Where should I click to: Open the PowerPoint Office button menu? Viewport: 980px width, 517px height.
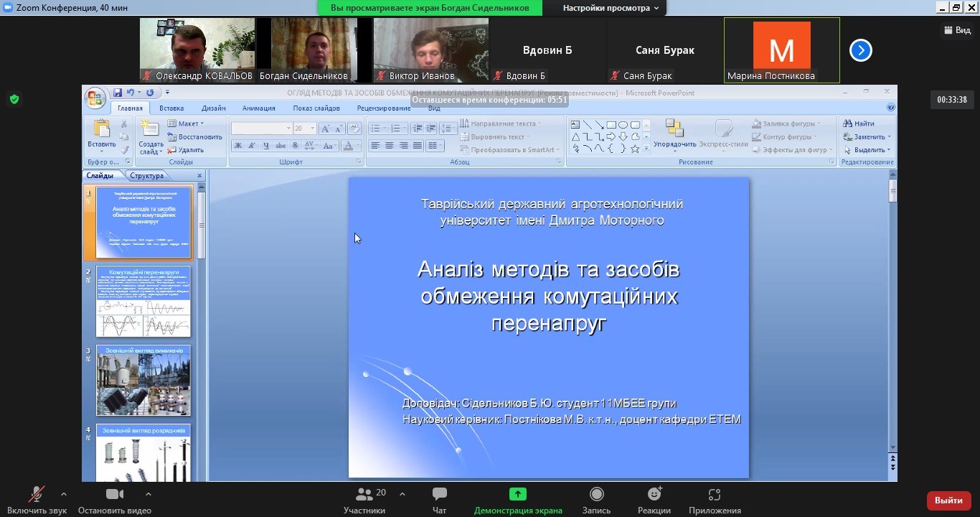coord(95,98)
